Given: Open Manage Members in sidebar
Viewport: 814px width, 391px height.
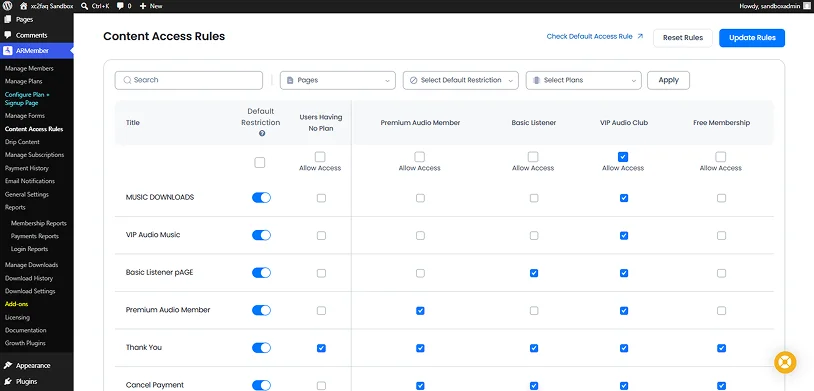Looking at the screenshot, I should point(29,69).
